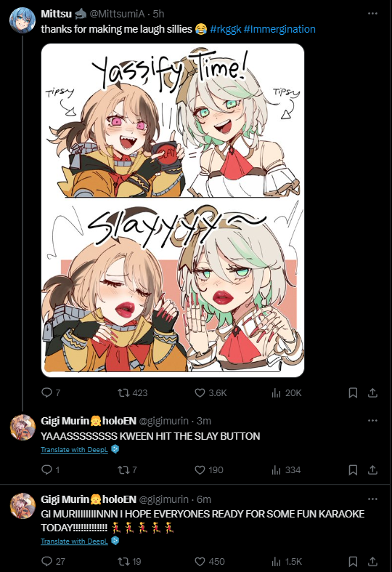Open the #Immergination hashtag
The image size is (392, 572).
(x=279, y=29)
